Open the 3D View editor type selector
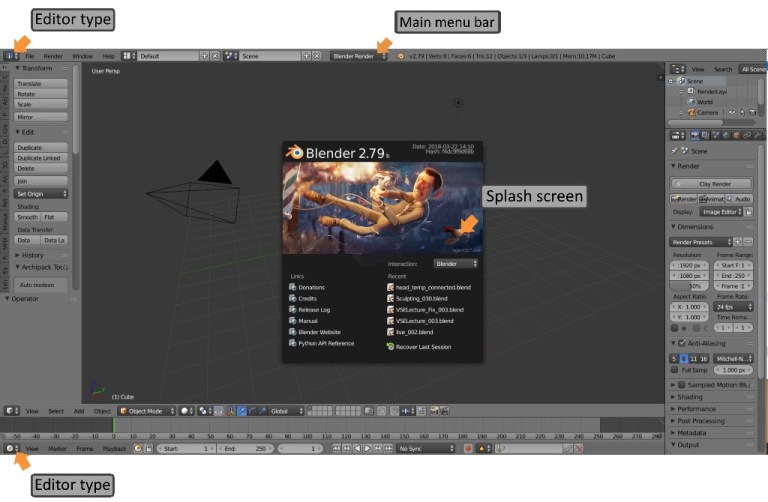This screenshot has width=768, height=502. pos(12,411)
